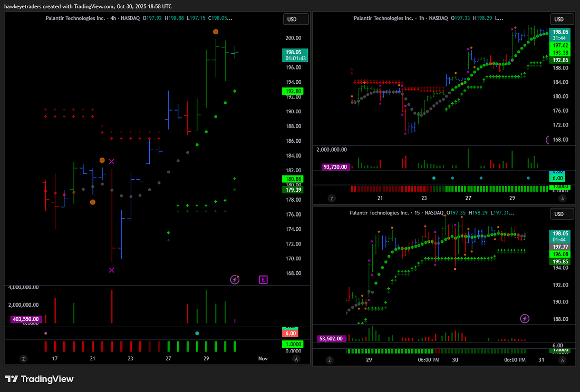
Task: Click the 17 date label on the 4h time axis
Action: (x=55, y=359)
